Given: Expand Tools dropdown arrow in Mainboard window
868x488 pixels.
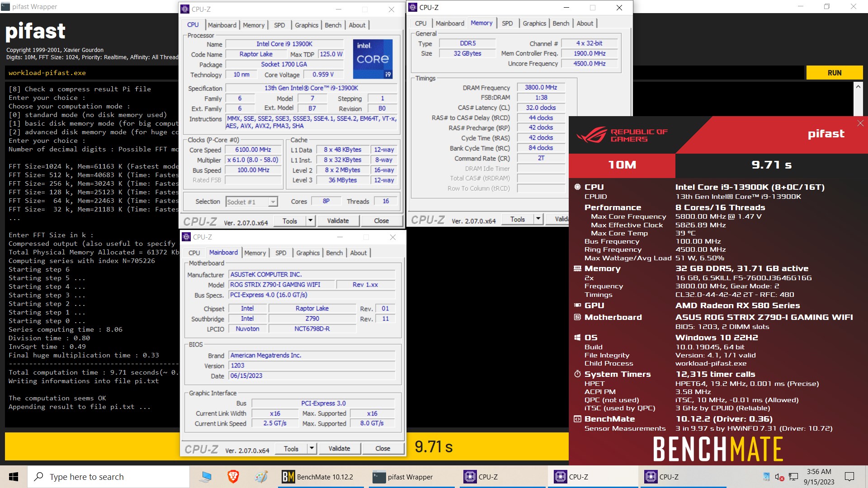Looking at the screenshot, I should (311, 448).
